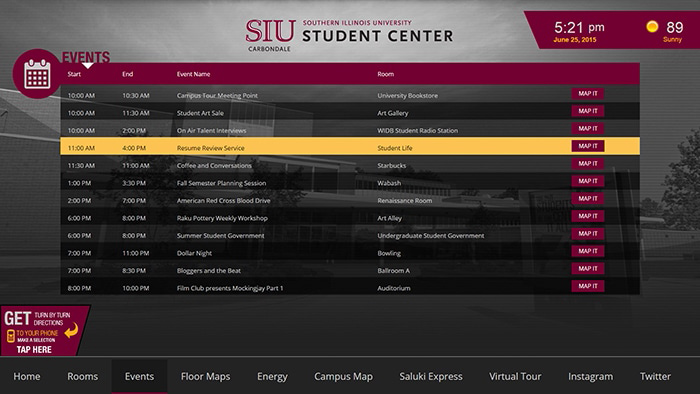This screenshot has width=700, height=394.
Task: Click the 5:21 pm clock display
Action: (579, 28)
